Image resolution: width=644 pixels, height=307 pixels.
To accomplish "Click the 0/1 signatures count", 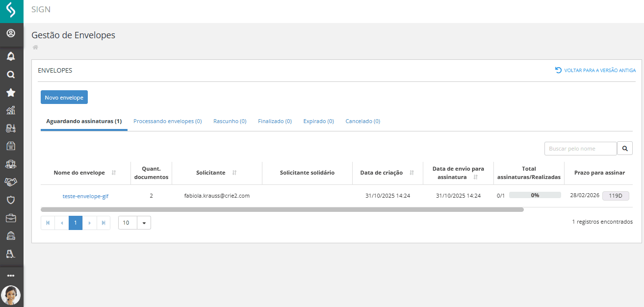I will pos(501,196).
